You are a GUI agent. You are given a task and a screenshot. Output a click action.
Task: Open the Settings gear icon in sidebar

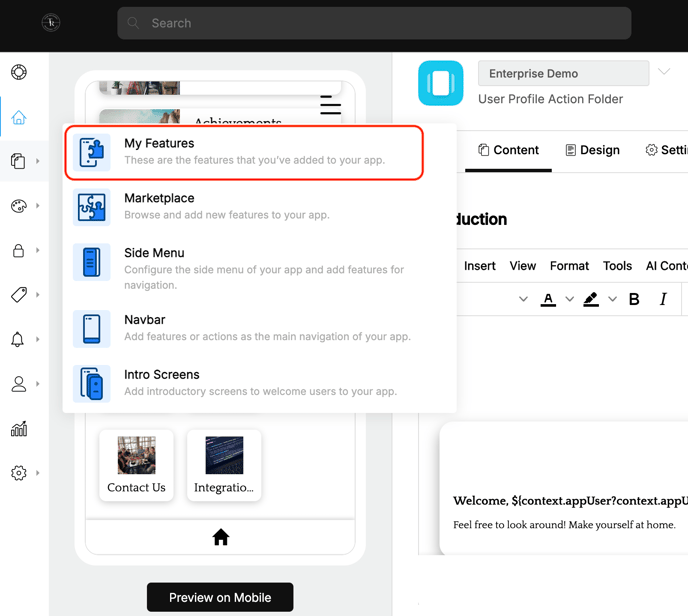click(19, 473)
